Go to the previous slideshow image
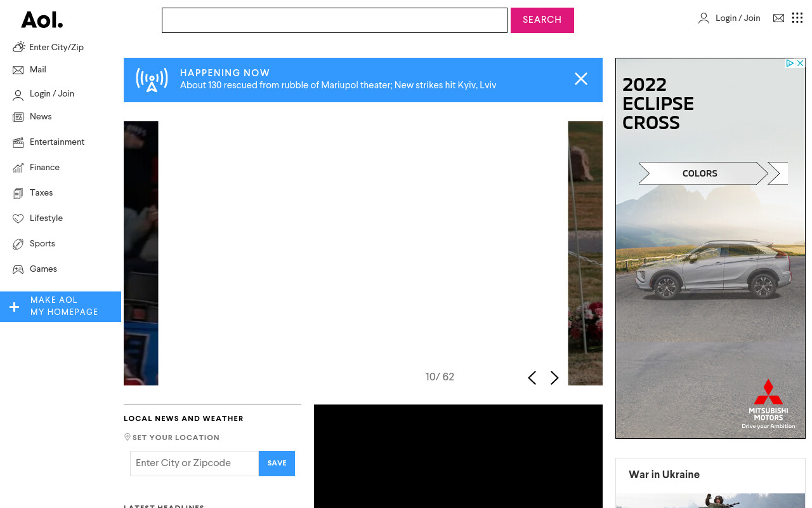Image resolution: width=812 pixels, height=508 pixels. tap(532, 378)
